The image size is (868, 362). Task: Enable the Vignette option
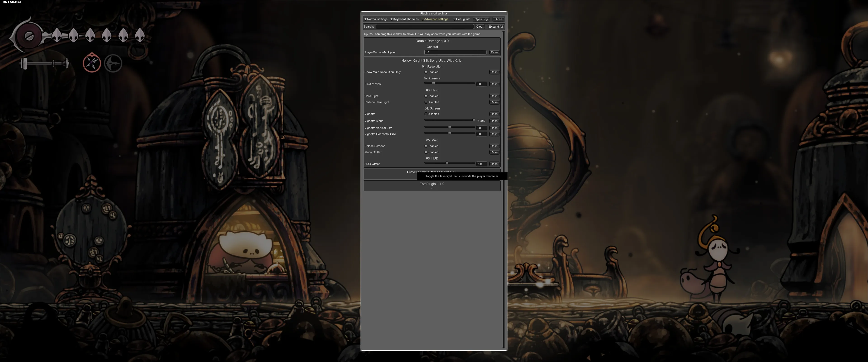(x=426, y=114)
